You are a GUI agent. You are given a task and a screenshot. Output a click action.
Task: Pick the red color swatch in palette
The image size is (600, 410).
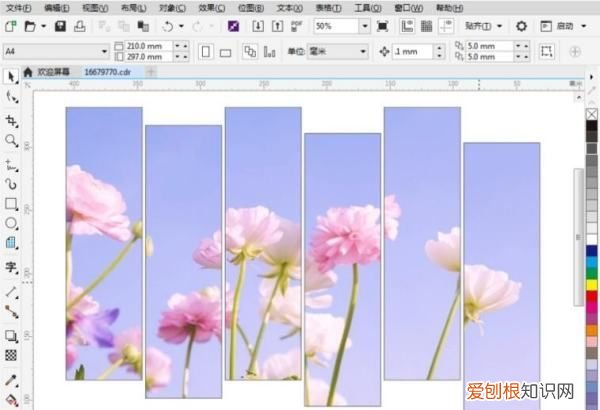pyautogui.click(x=592, y=296)
